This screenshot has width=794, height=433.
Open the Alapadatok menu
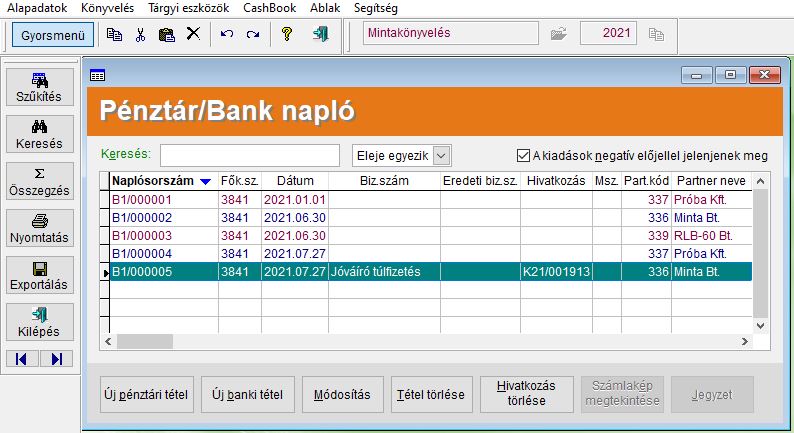pyautogui.click(x=37, y=8)
